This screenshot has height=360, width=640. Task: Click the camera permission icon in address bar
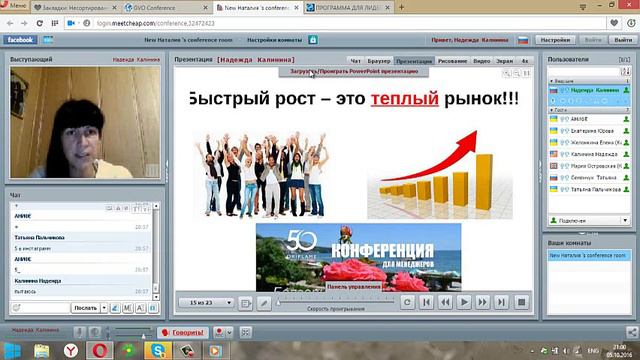coord(71,23)
